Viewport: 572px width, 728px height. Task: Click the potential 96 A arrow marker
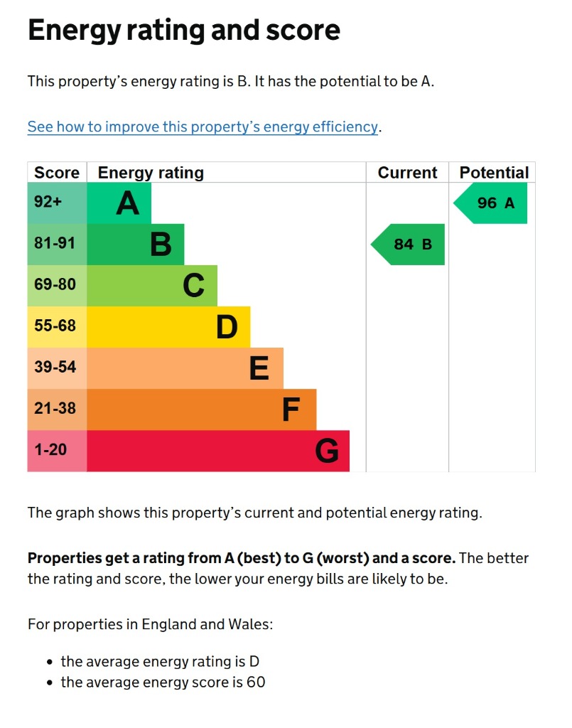(492, 203)
